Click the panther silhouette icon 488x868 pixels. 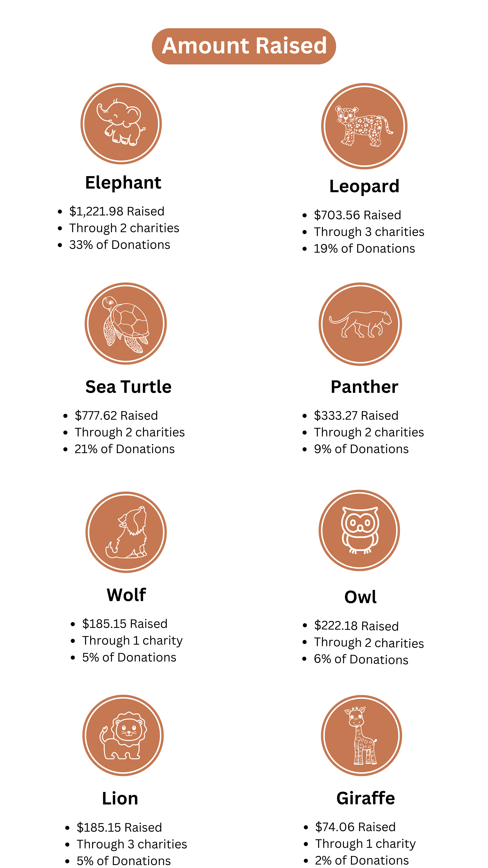point(360,324)
